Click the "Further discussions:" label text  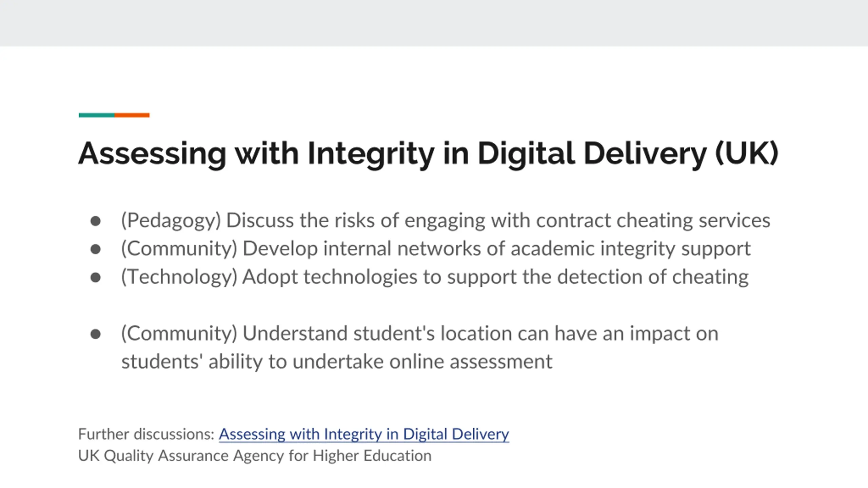(x=146, y=434)
